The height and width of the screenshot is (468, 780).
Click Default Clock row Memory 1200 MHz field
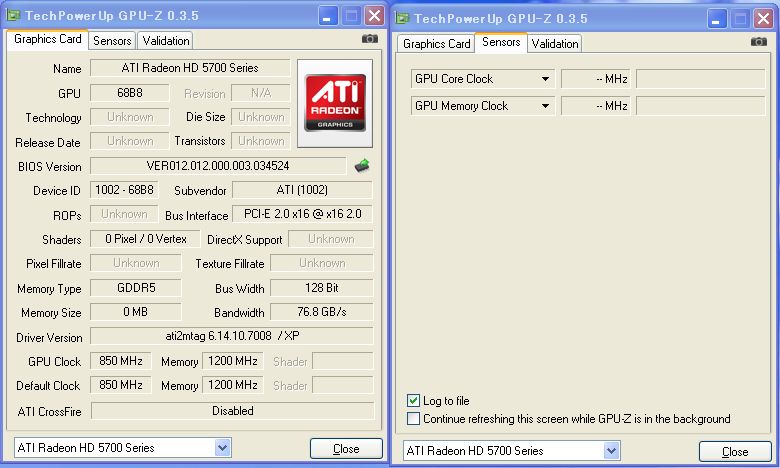[x=233, y=384]
